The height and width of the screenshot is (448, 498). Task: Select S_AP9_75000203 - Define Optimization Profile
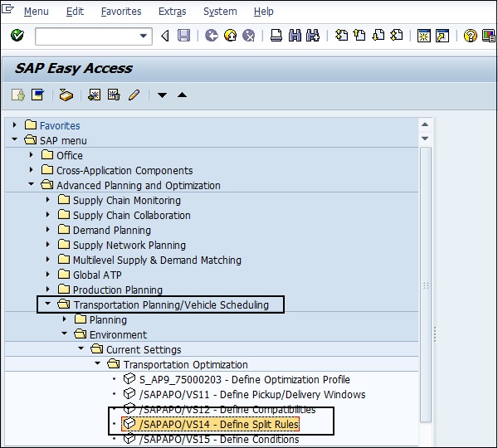[243, 379]
